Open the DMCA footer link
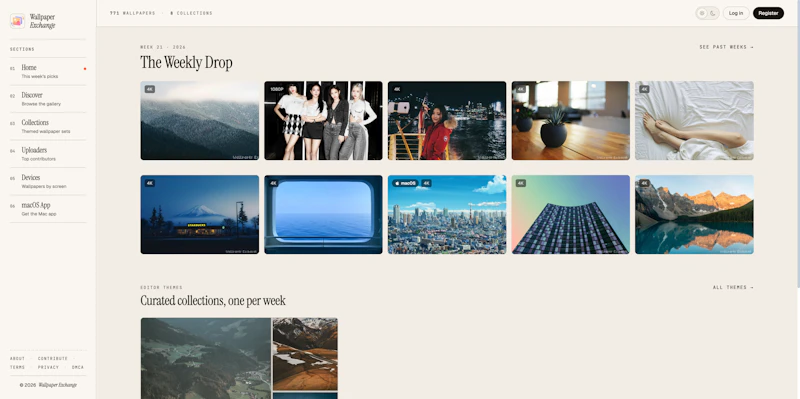800x399 pixels. click(78, 367)
